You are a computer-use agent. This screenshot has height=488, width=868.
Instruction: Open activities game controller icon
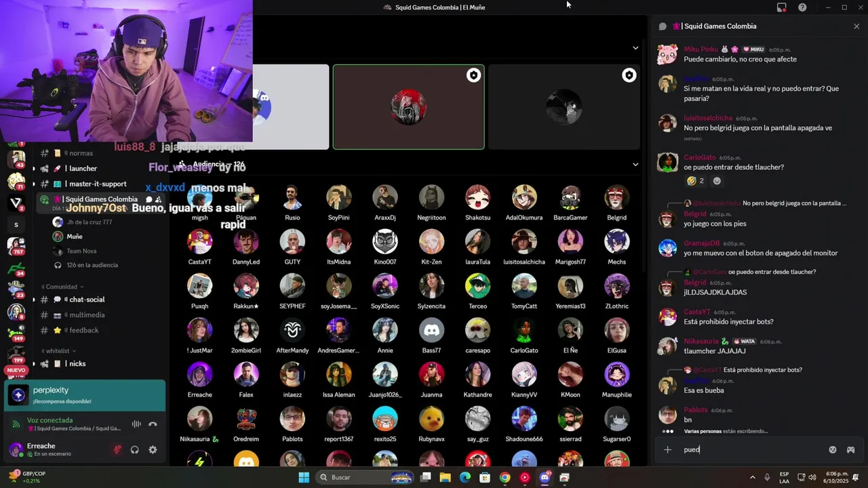(x=850, y=449)
